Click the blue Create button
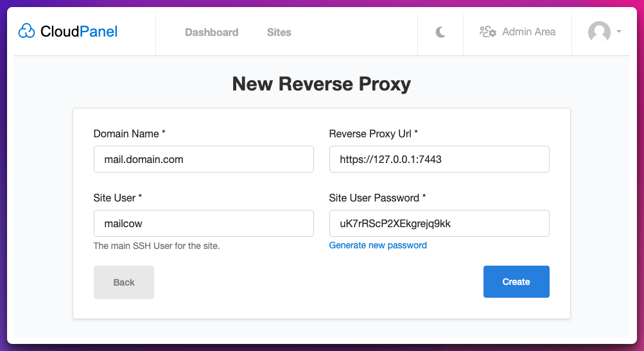The height and width of the screenshot is (351, 644). pyautogui.click(x=516, y=282)
